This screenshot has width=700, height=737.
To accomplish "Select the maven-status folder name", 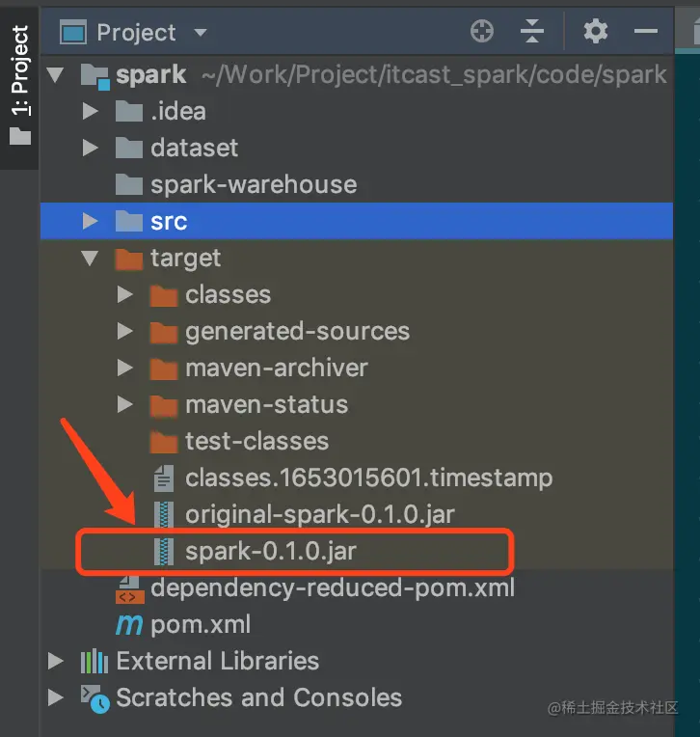I will [266, 405].
